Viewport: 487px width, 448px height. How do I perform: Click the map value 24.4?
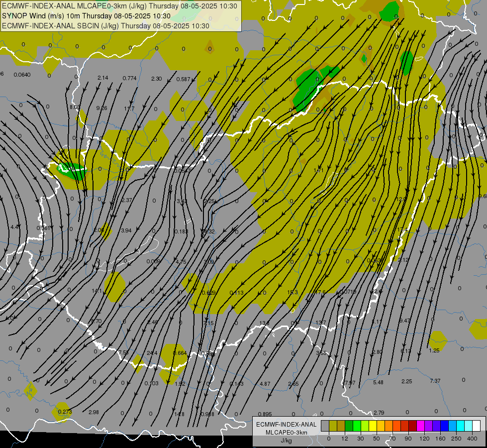152,353
